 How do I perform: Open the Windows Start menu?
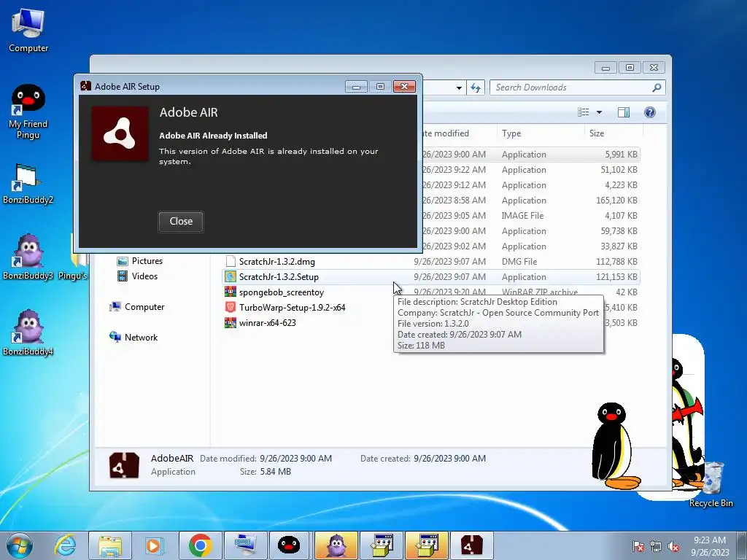pos(20,545)
